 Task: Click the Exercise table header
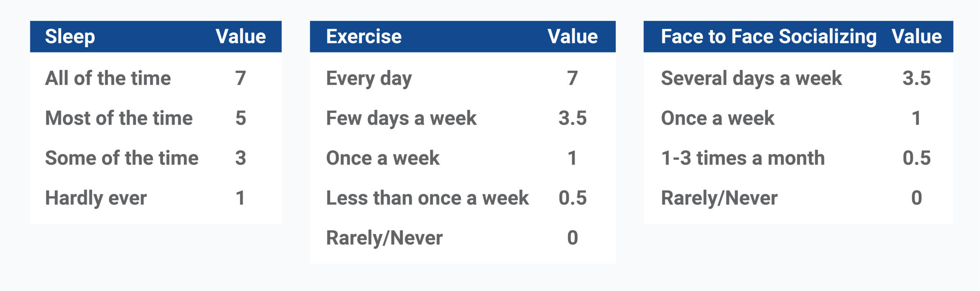pos(364,37)
